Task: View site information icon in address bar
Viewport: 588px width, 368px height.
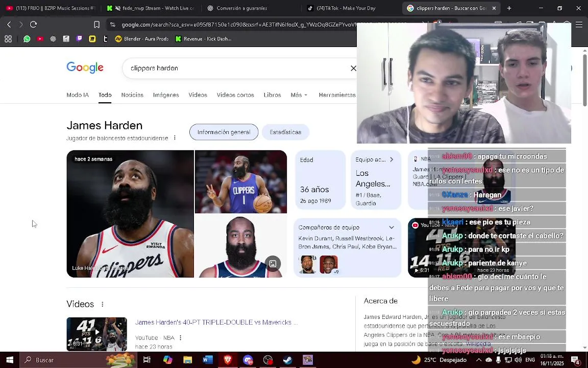Action: click(x=112, y=25)
